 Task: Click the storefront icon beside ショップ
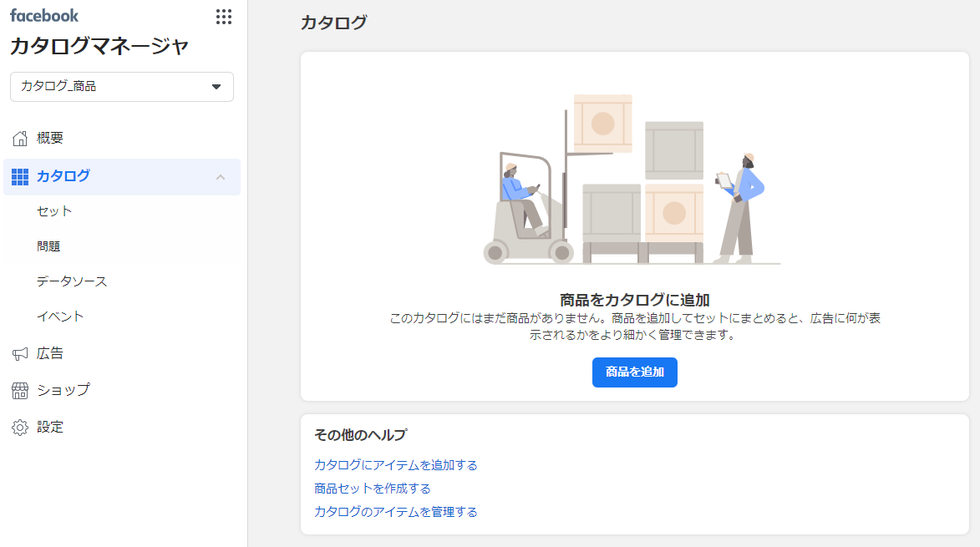(20, 391)
